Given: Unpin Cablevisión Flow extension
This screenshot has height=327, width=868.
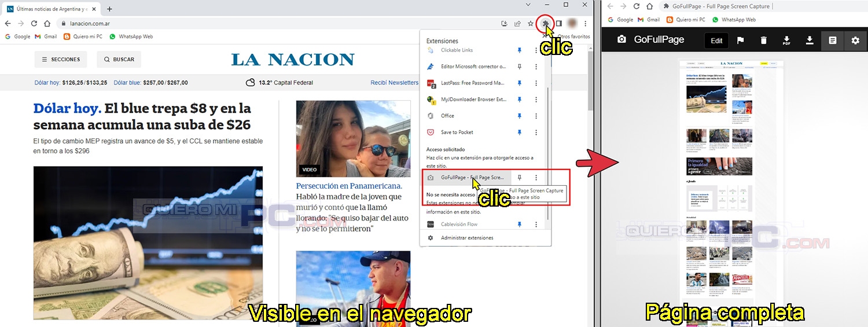Looking at the screenshot, I should 519,224.
